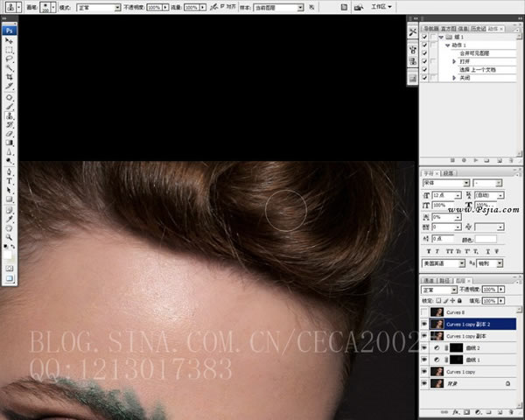Switch to the 通道 Channels tab
The height and width of the screenshot is (420, 525).
pyautogui.click(x=429, y=280)
